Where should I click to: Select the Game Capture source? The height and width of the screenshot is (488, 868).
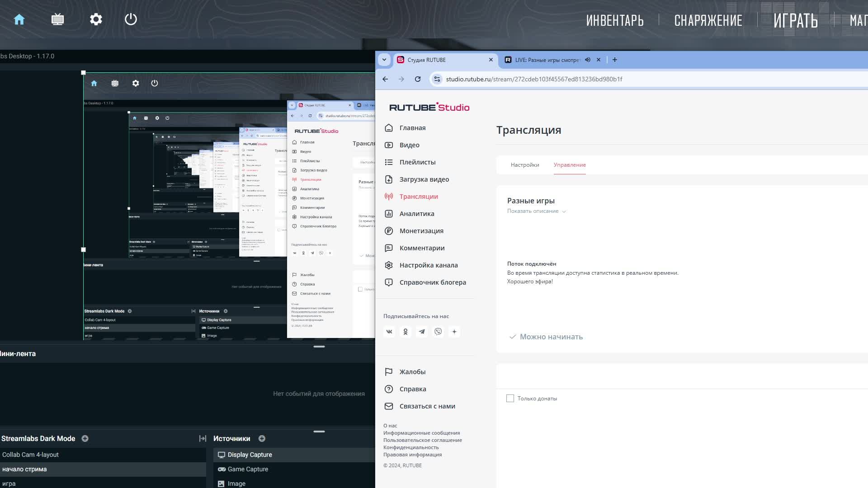[294, 469]
